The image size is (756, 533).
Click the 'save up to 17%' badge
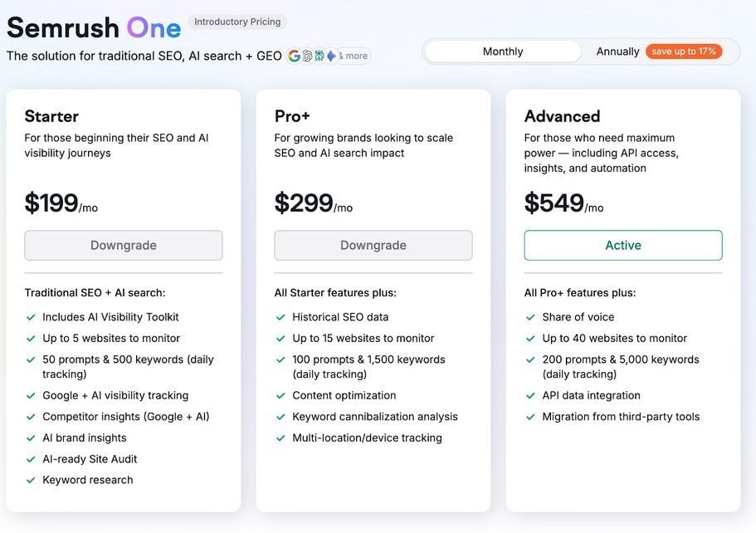[x=684, y=51]
